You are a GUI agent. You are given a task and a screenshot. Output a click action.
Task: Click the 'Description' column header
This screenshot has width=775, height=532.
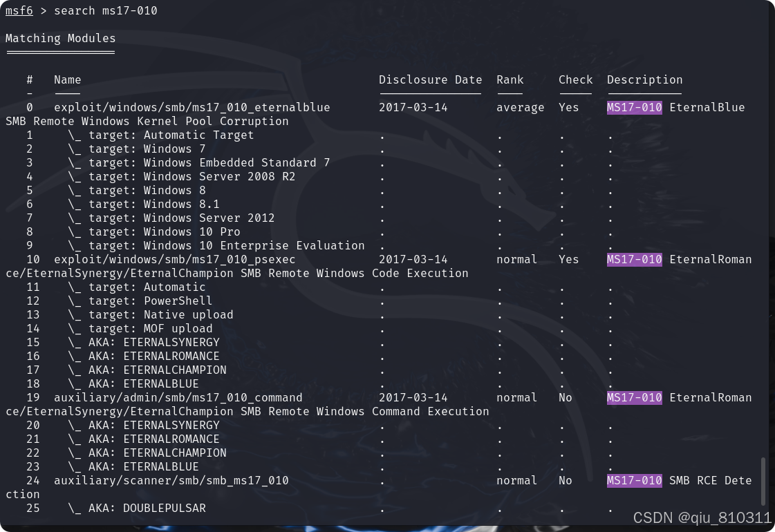click(644, 79)
